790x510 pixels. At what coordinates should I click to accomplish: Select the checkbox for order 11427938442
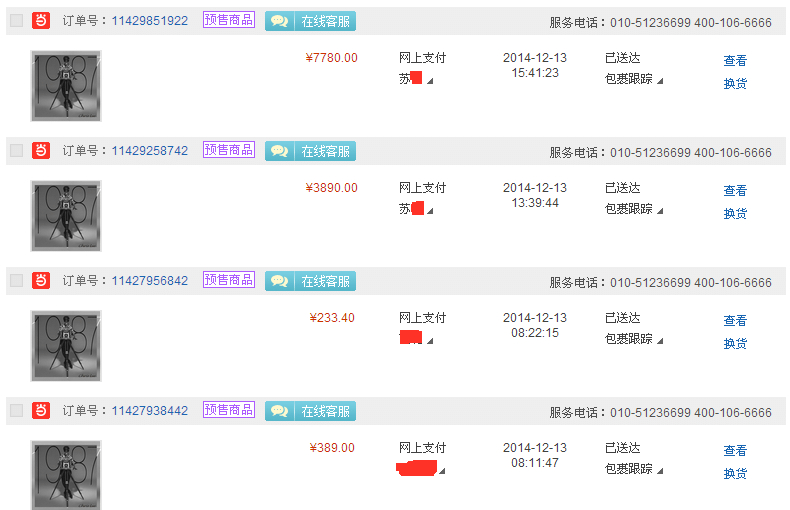(16, 410)
